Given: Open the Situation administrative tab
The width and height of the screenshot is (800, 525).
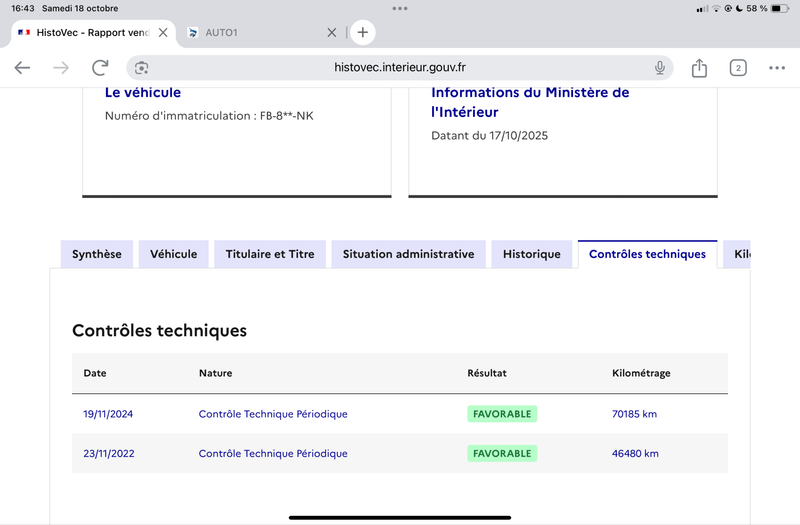Looking at the screenshot, I should click(x=408, y=254).
